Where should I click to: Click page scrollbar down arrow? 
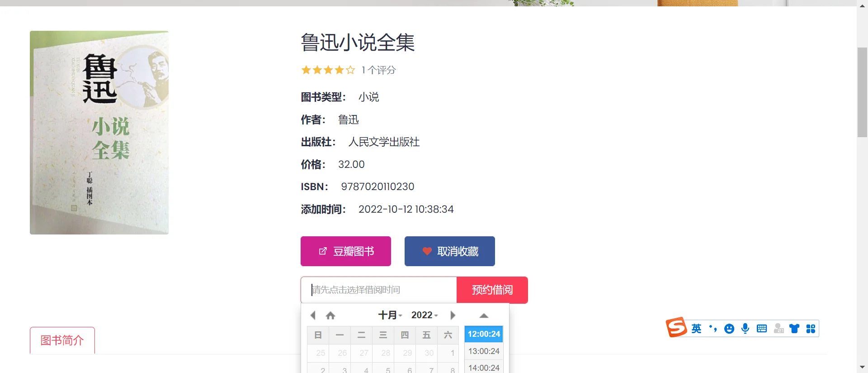click(x=862, y=368)
